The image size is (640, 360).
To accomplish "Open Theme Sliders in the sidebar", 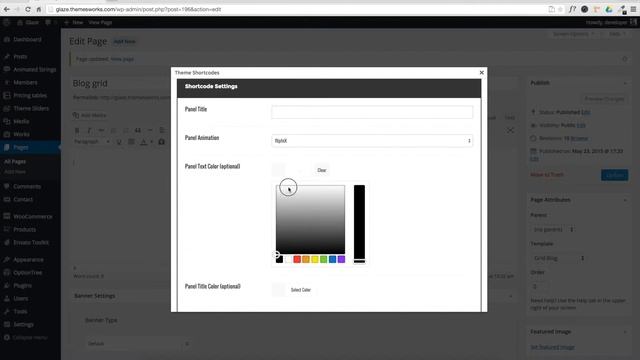I will (x=30, y=108).
